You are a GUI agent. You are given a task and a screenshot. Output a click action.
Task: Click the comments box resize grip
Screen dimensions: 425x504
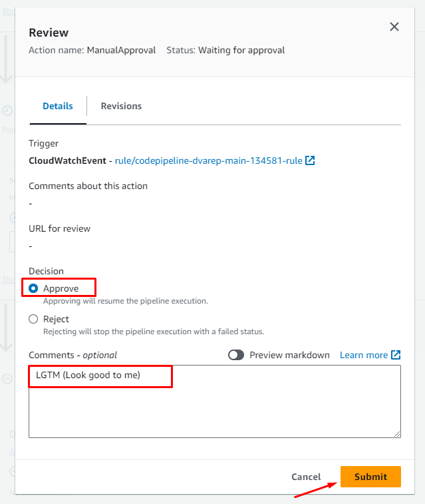(x=397, y=433)
